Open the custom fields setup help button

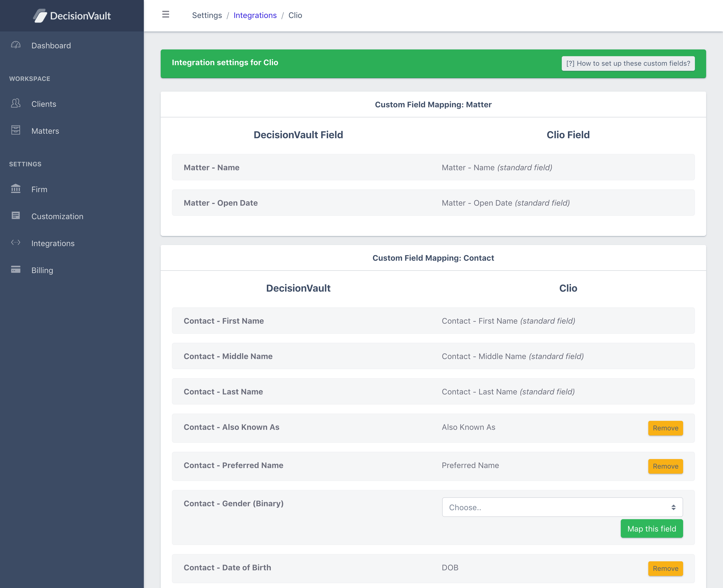coord(628,63)
